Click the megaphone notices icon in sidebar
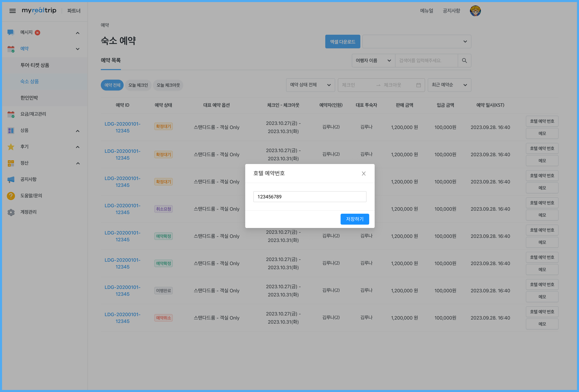 point(11,179)
